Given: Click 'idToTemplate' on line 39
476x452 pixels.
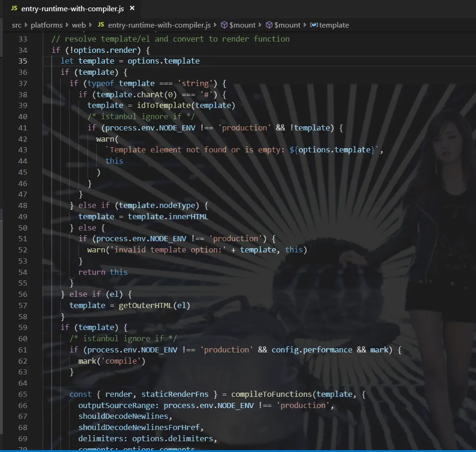Looking at the screenshot, I should 163,106.
